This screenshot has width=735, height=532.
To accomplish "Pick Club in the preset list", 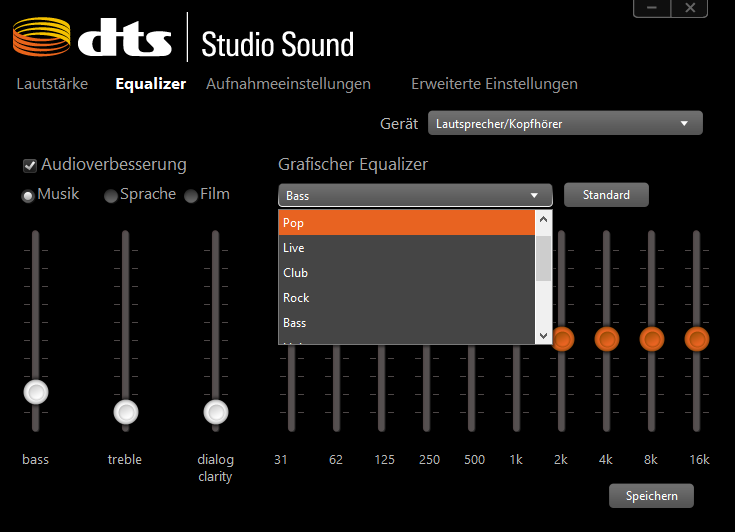I will click(x=407, y=273).
